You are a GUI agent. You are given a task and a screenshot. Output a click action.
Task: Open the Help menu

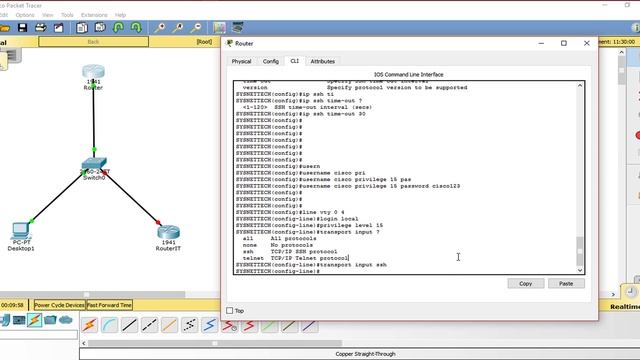[x=120, y=15]
